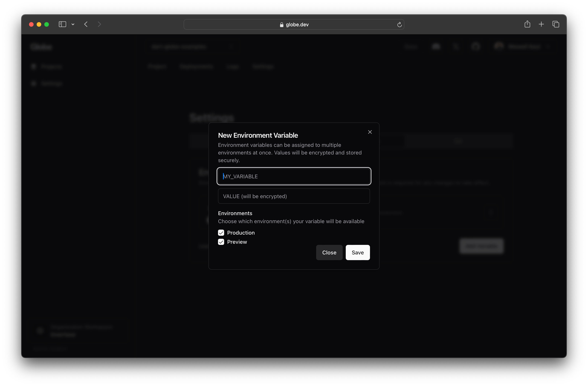Open a new tab with the plus icon

[541, 24]
